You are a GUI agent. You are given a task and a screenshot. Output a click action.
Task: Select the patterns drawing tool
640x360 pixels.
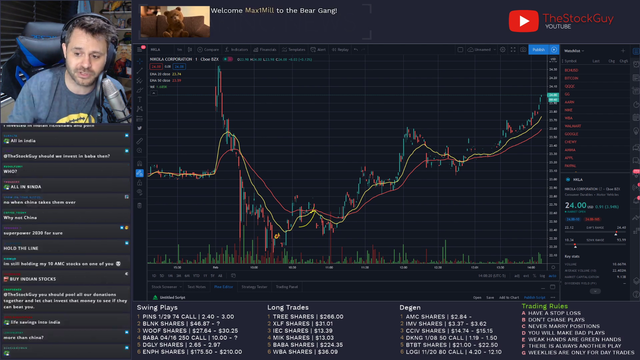140,109
